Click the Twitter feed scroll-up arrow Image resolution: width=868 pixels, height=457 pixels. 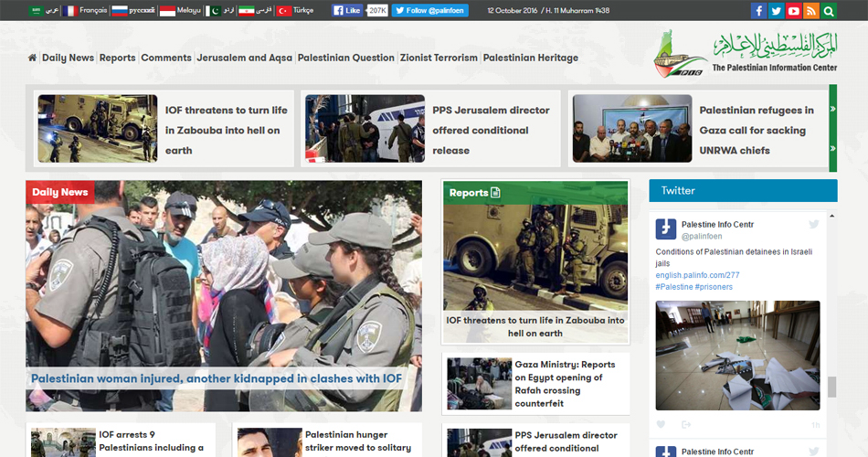click(x=831, y=216)
